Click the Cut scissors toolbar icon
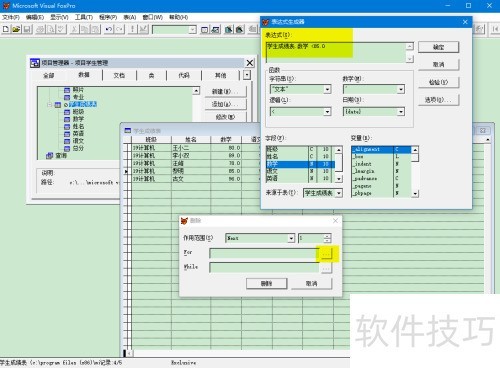The image size is (500, 368). coord(74,29)
